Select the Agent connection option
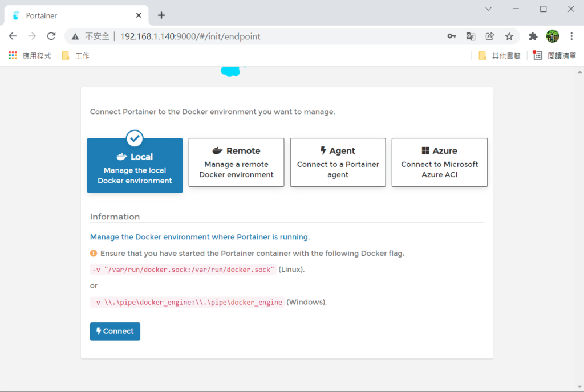This screenshot has width=584, height=392. [x=338, y=162]
